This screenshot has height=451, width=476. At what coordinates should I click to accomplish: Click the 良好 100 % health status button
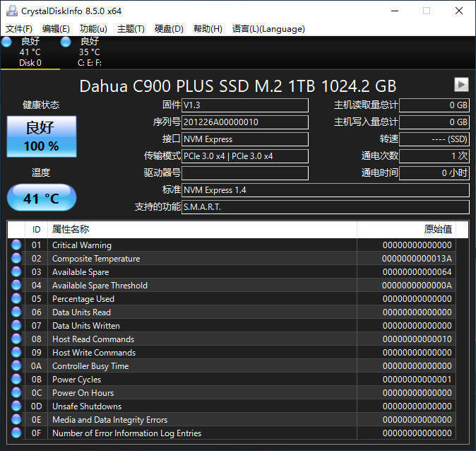pos(42,136)
